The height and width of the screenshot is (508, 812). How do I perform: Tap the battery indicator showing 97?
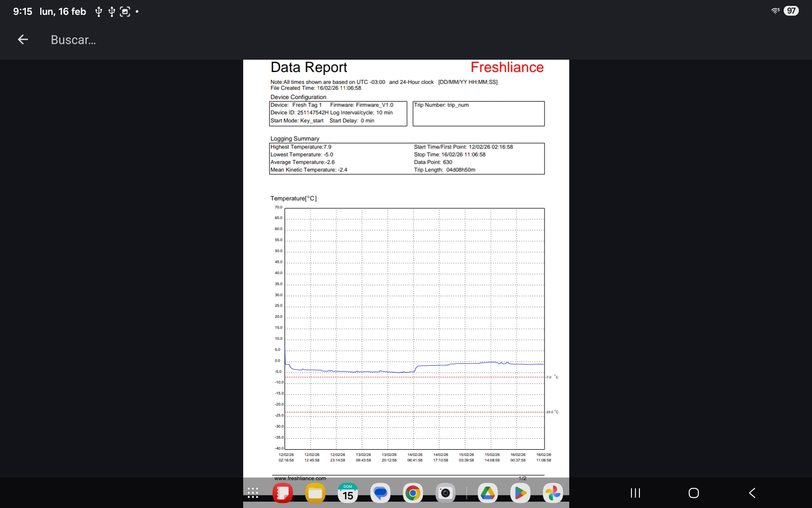point(791,11)
